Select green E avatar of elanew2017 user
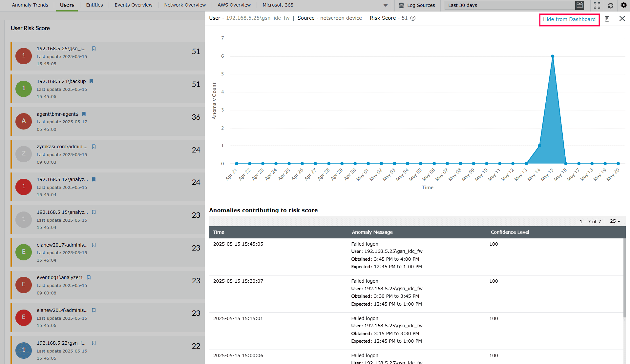The image size is (630, 364). pos(24,252)
